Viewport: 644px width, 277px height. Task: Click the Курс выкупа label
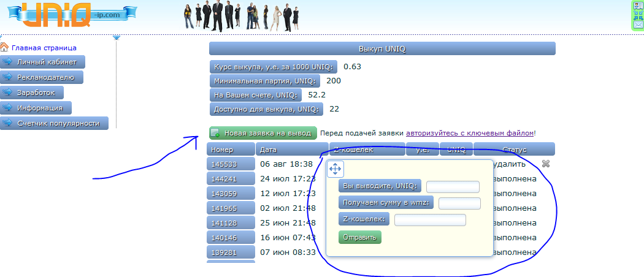tap(273, 67)
